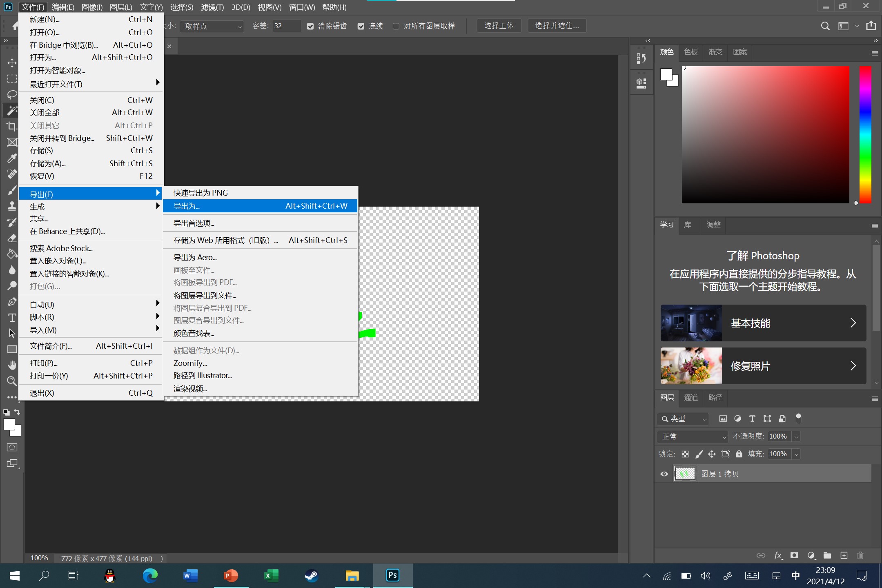
Task: Toggle the layer filter on/off switch
Action: click(x=798, y=418)
